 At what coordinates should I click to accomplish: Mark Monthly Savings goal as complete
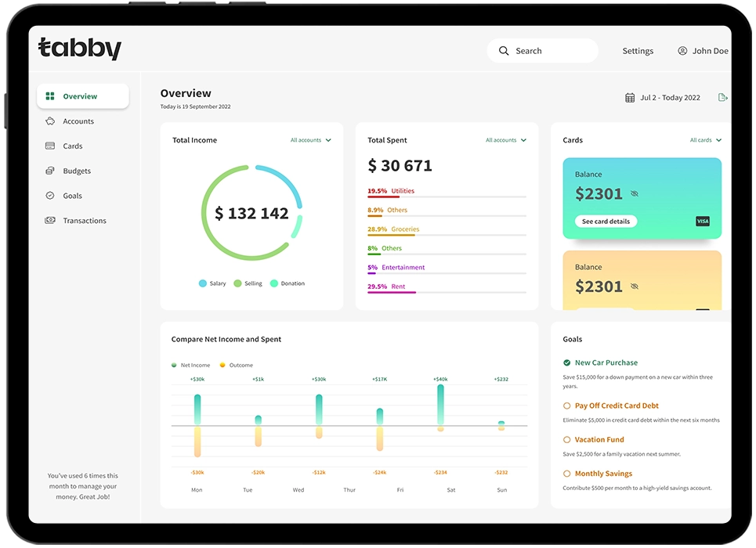[x=567, y=474]
